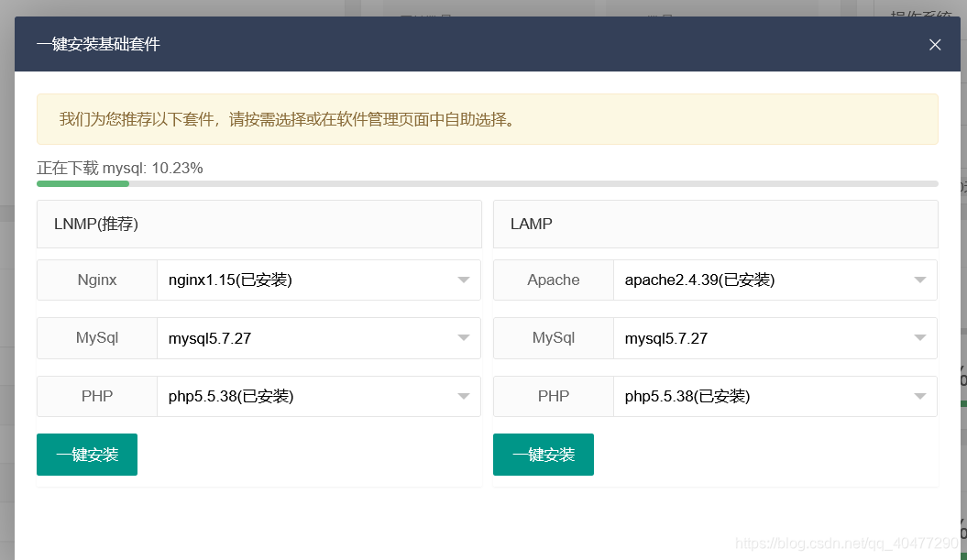Open the LAMP PHP version dropdown
The height and width of the screenshot is (560, 967).
[x=775, y=396]
